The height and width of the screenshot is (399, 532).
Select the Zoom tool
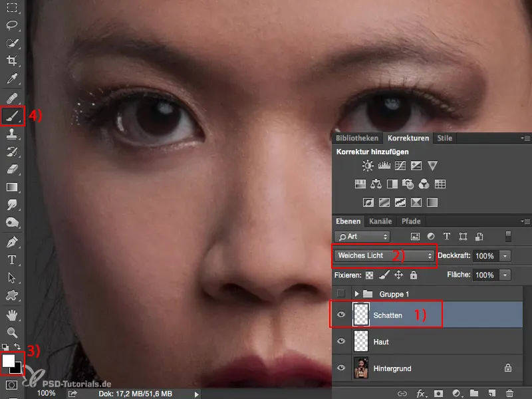tap(12, 332)
